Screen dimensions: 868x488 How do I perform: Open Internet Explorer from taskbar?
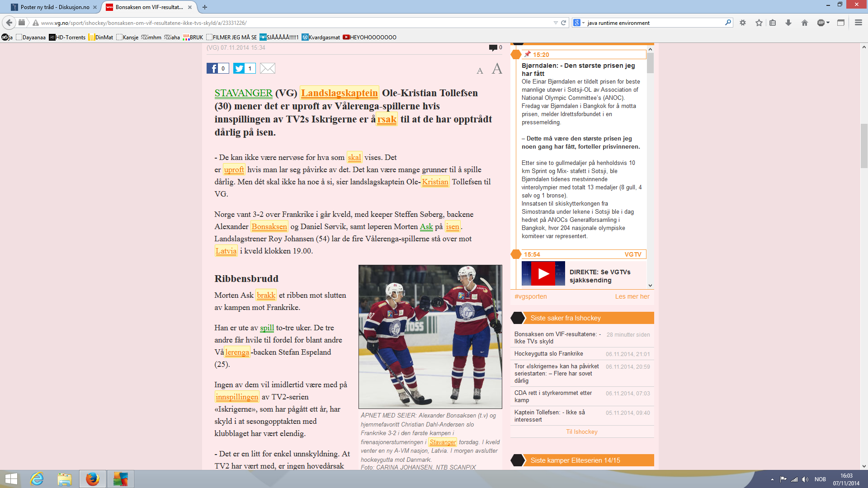pyautogui.click(x=37, y=479)
